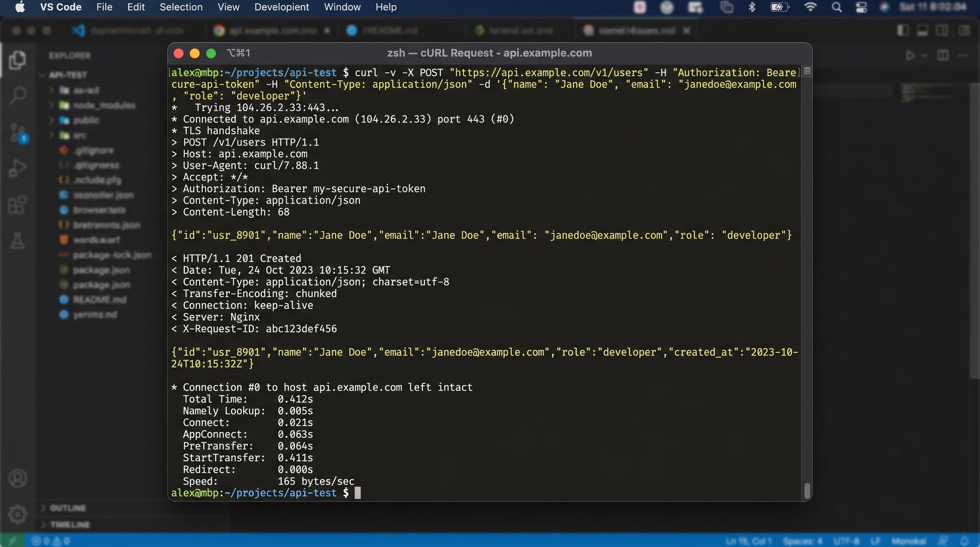Click LF line ending in the status bar

876,541
